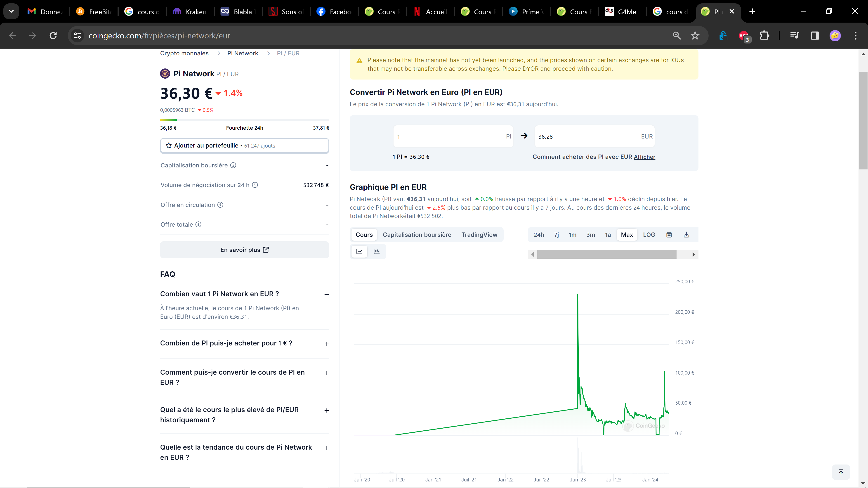Expand the cours le plus élevé FAQ
The image size is (868, 488).
pyautogui.click(x=326, y=411)
